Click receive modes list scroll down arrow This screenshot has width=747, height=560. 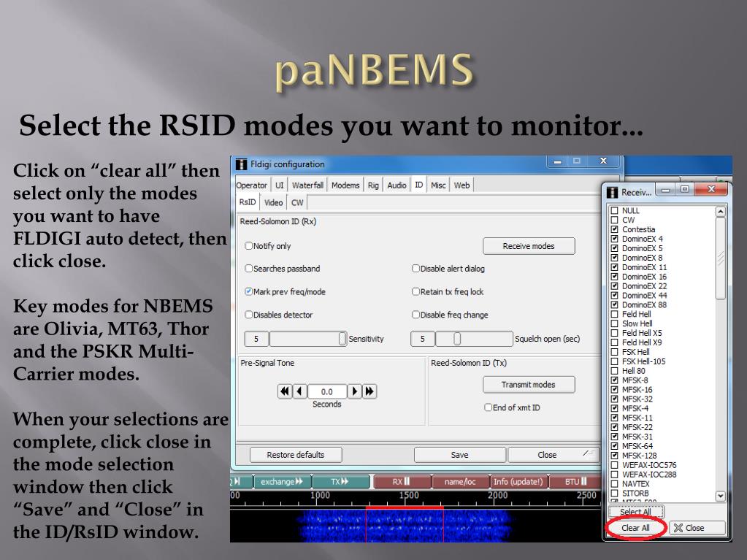pyautogui.click(x=721, y=496)
